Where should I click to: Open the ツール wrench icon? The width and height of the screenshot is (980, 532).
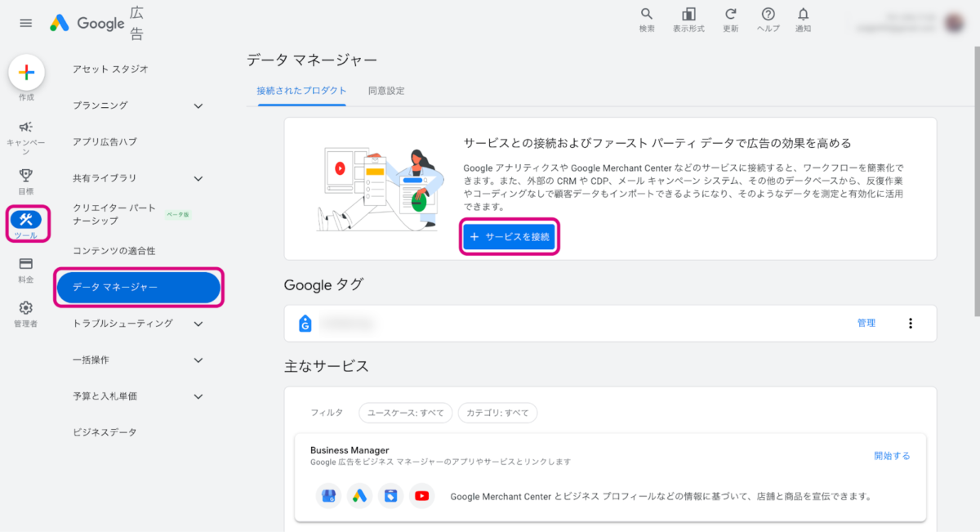pos(26,220)
